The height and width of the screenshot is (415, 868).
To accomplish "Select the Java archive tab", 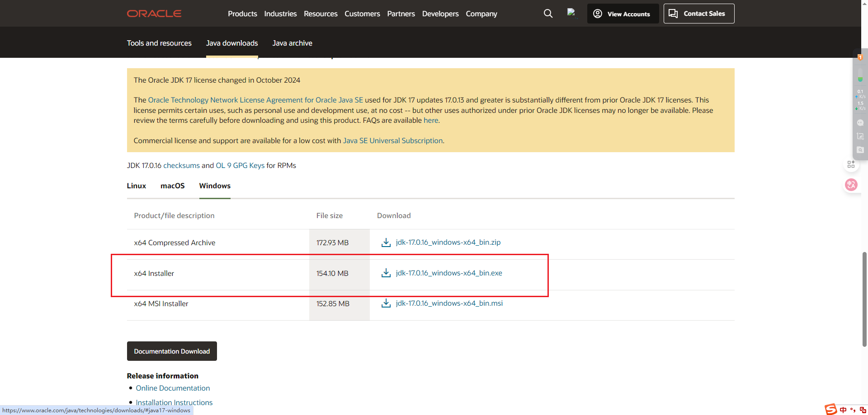I will tap(292, 43).
